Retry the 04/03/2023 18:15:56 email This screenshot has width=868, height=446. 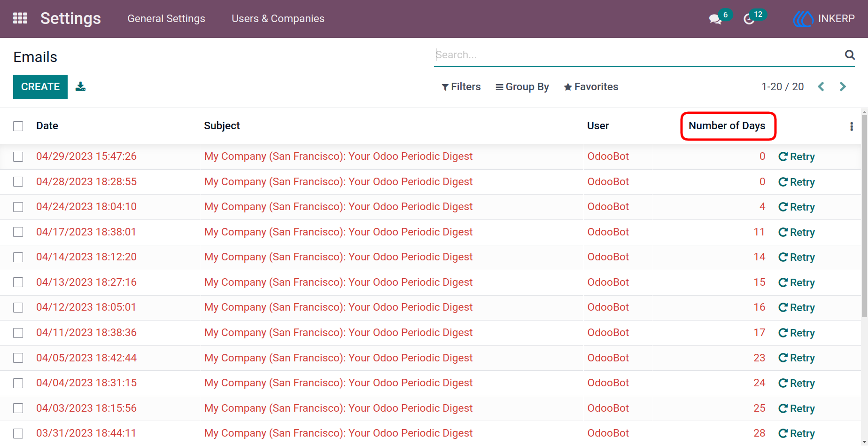coord(797,408)
